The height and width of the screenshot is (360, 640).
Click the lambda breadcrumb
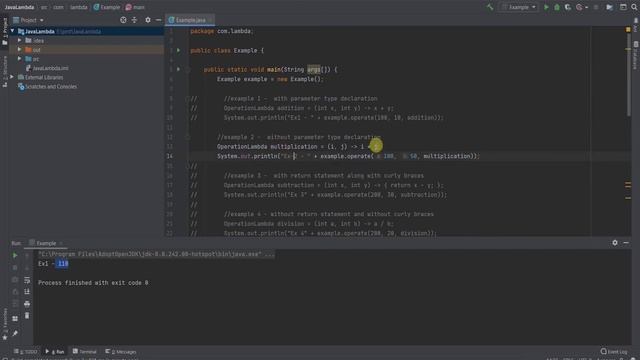point(78,7)
